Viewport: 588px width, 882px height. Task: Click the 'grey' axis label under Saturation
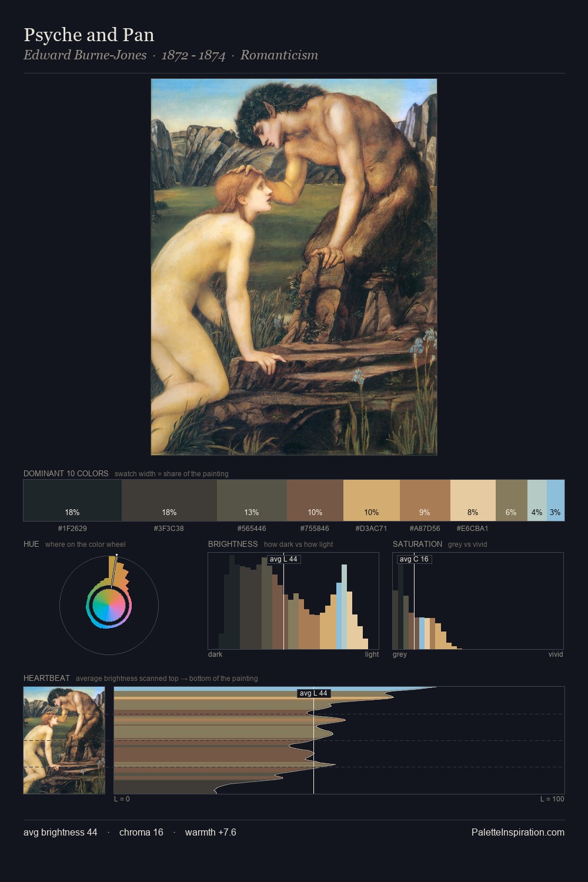400,654
